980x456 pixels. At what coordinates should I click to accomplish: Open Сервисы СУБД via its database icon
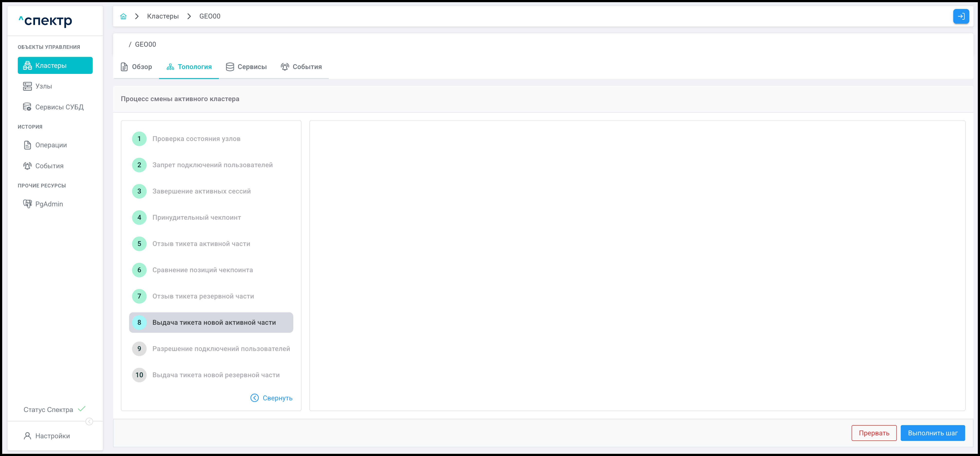click(27, 107)
